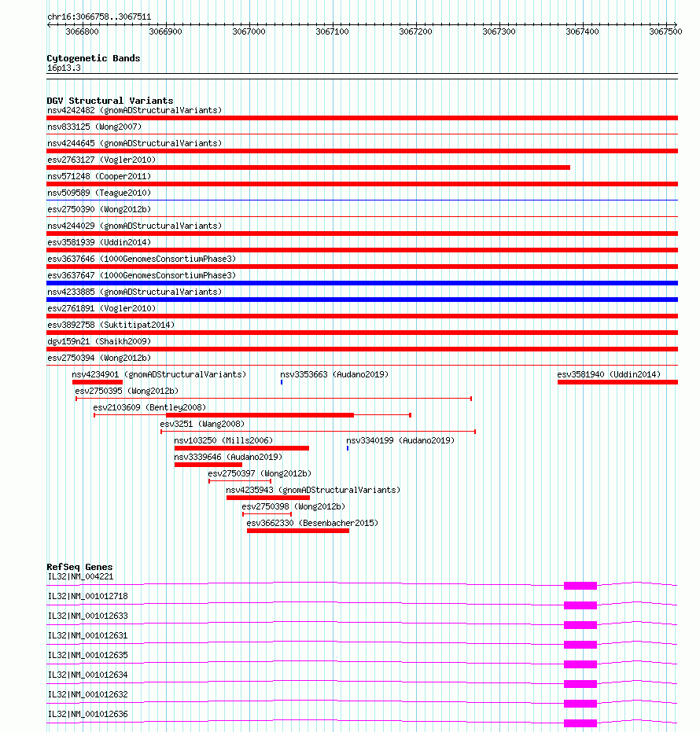Click IL32|NM_001012636 transcript label

[x=88, y=714]
